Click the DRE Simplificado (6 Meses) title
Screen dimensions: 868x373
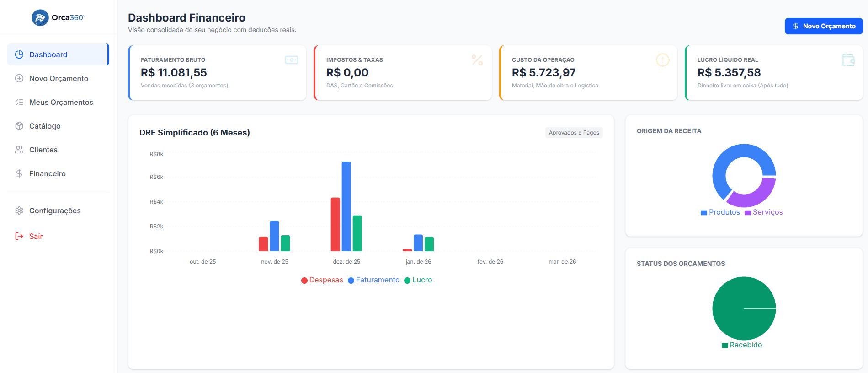(x=195, y=133)
